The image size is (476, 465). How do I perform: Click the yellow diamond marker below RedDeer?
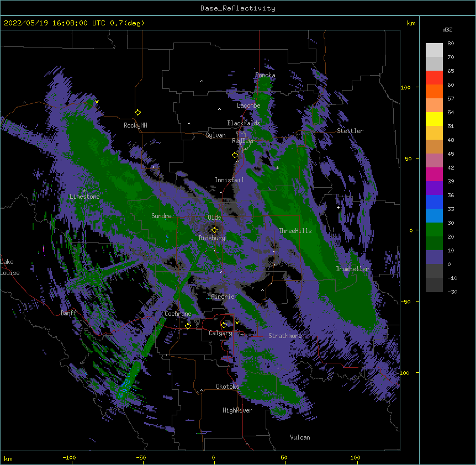[x=235, y=155]
